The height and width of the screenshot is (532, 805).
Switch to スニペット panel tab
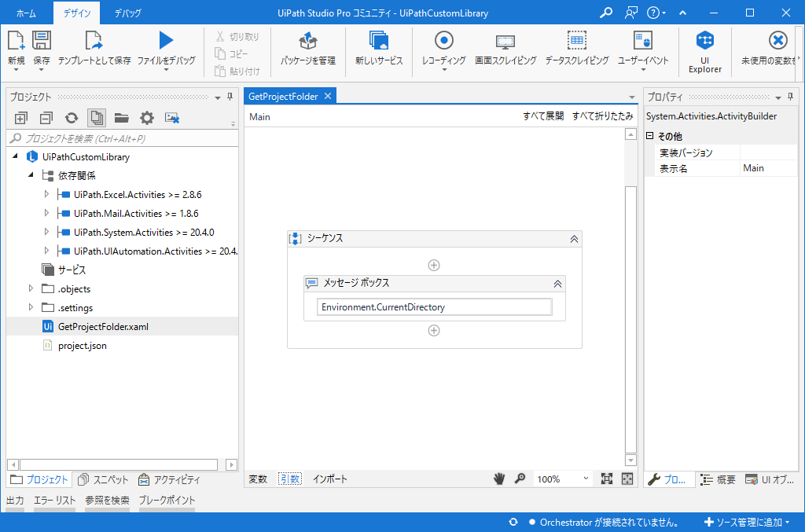(103, 479)
